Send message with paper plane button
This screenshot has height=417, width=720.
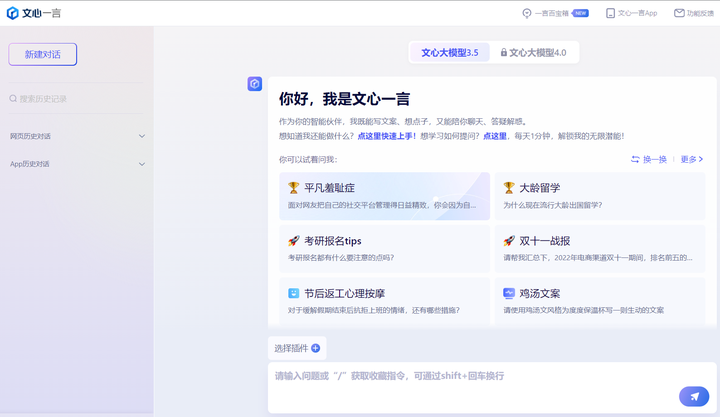694,396
